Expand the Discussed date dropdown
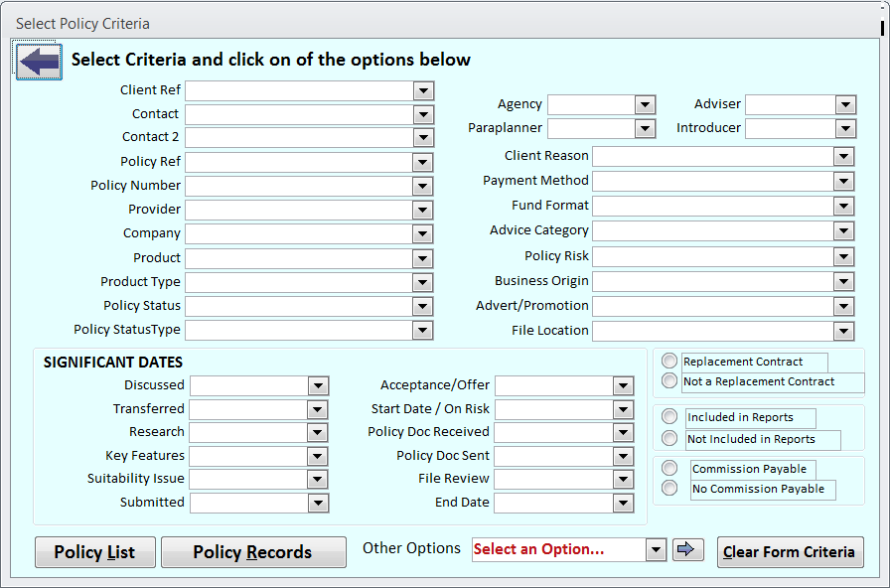This screenshot has width=890, height=588. [318, 385]
